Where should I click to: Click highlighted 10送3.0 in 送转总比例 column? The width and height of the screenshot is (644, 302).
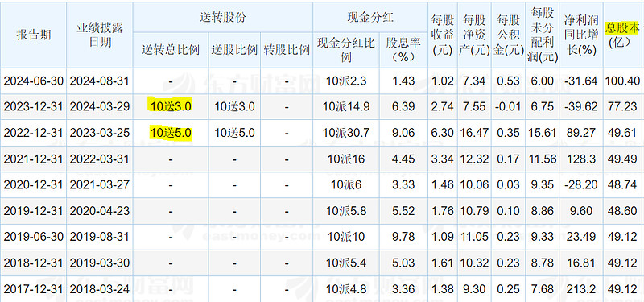point(171,107)
